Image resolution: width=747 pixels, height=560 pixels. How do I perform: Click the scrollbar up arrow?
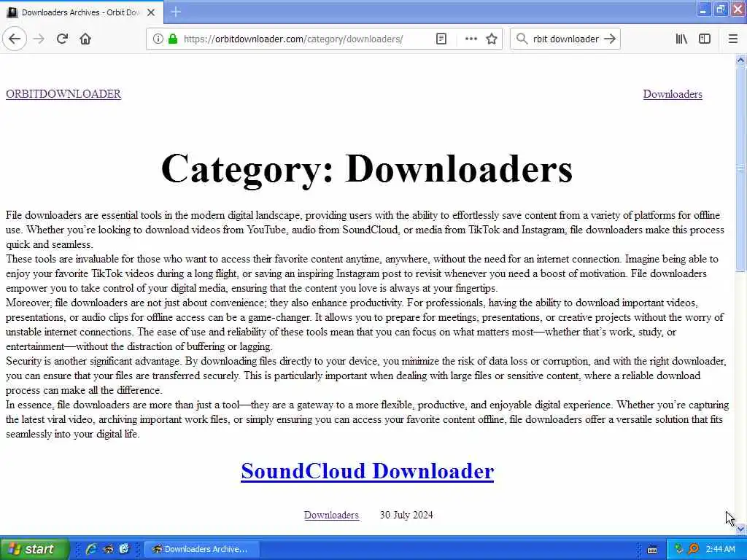pyautogui.click(x=740, y=60)
